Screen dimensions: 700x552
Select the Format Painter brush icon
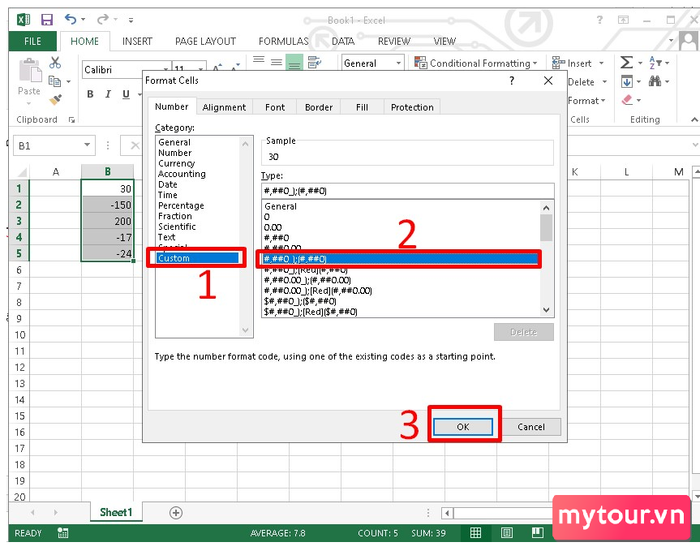click(x=55, y=100)
